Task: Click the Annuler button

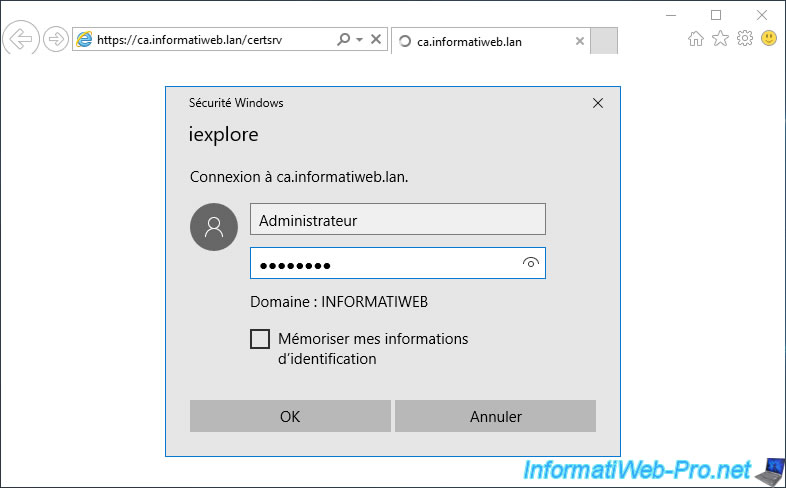Action: 495,416
